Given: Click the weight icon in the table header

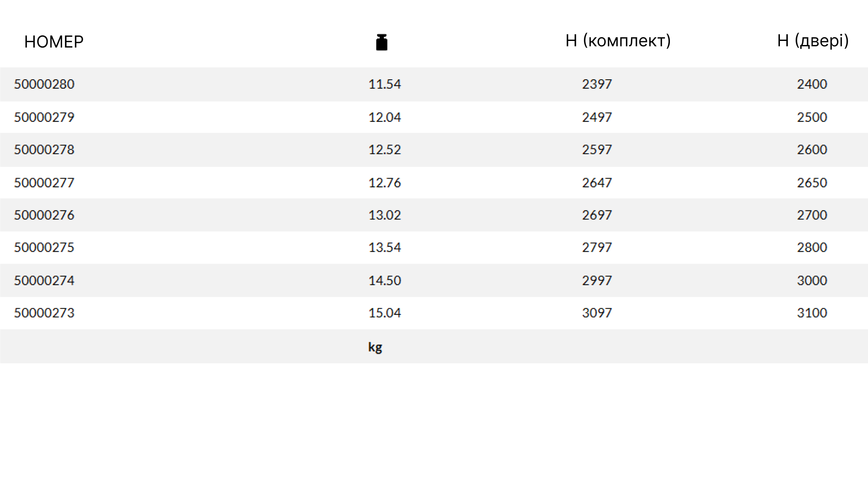Looking at the screenshot, I should pos(381,42).
